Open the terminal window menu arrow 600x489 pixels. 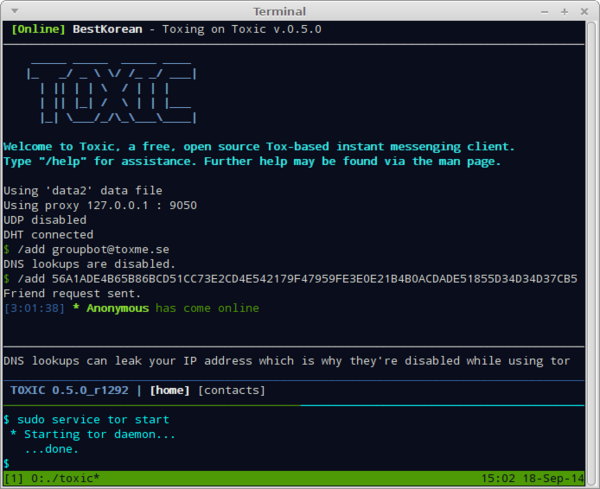[x=15, y=11]
